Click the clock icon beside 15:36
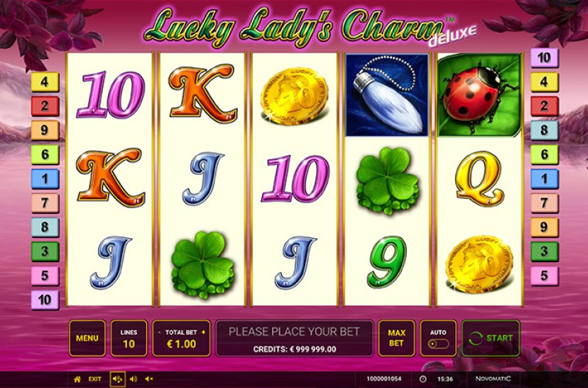This screenshot has width=588, height=388. click(x=423, y=379)
